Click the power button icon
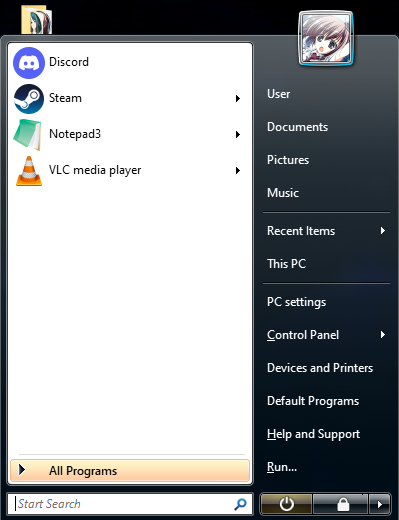399x520 pixels. tap(286, 504)
